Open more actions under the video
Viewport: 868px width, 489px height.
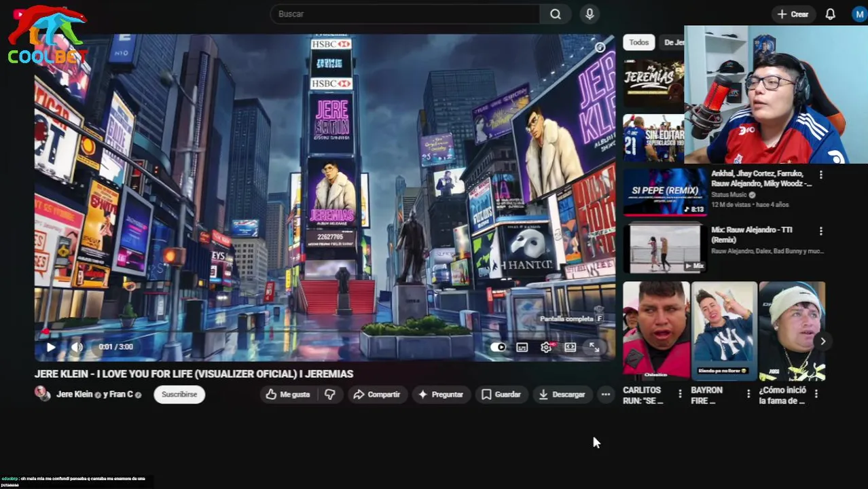tap(606, 395)
